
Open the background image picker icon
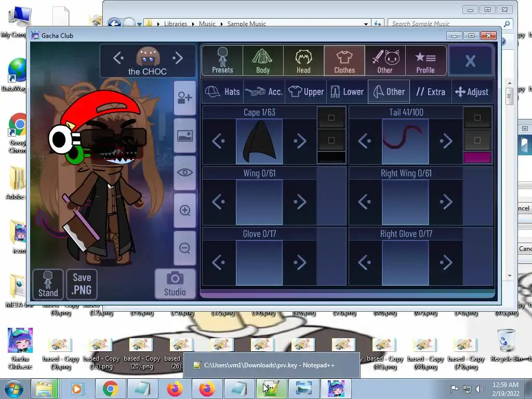[x=185, y=136]
